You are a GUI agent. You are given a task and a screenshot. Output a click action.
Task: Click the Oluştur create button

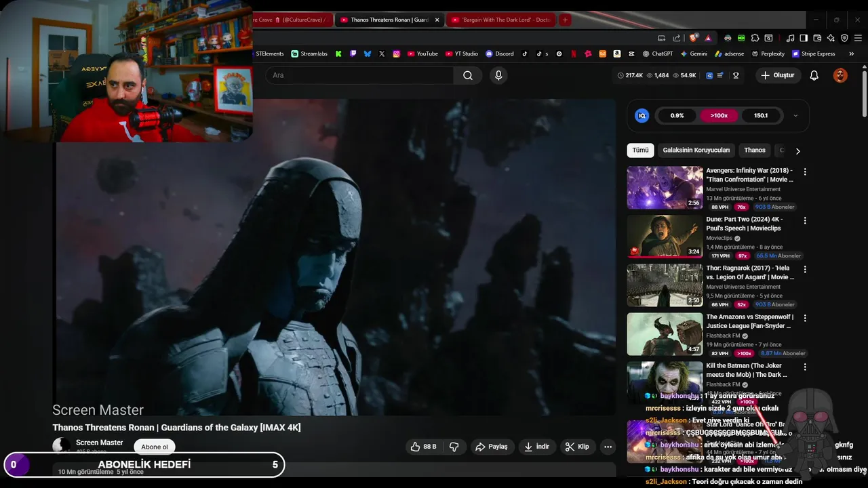point(778,75)
